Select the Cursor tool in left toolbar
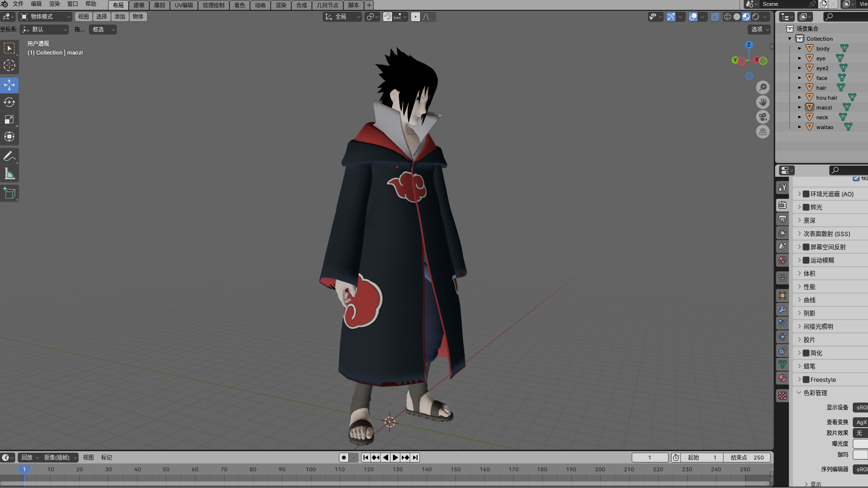 point(9,65)
